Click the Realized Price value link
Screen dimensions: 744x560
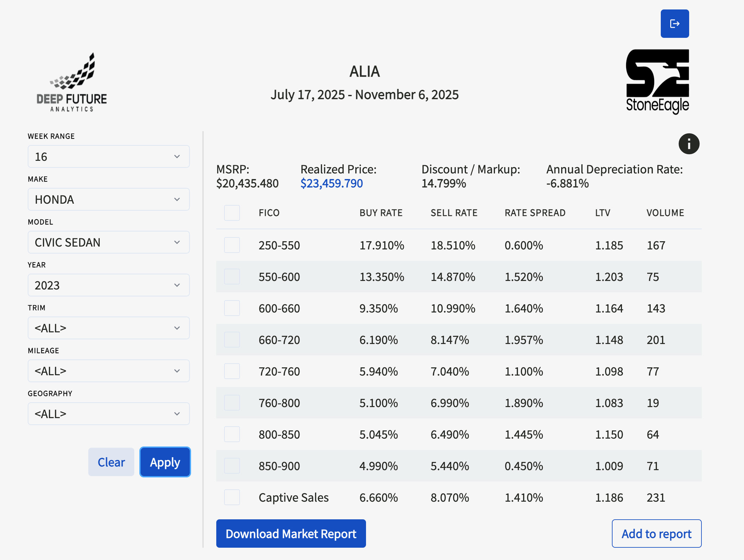(x=331, y=183)
